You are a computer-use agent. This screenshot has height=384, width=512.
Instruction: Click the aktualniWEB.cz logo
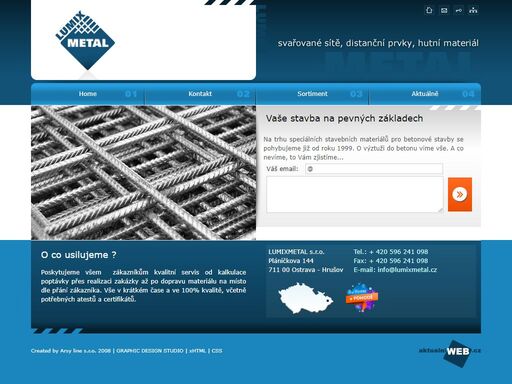click(x=450, y=352)
